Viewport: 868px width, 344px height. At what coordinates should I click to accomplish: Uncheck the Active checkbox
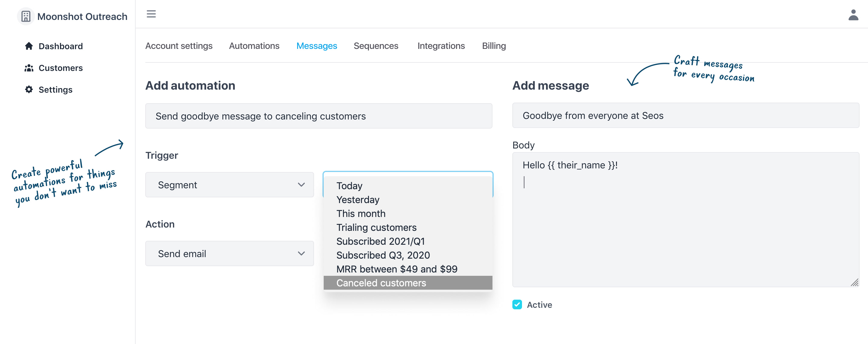click(x=517, y=304)
